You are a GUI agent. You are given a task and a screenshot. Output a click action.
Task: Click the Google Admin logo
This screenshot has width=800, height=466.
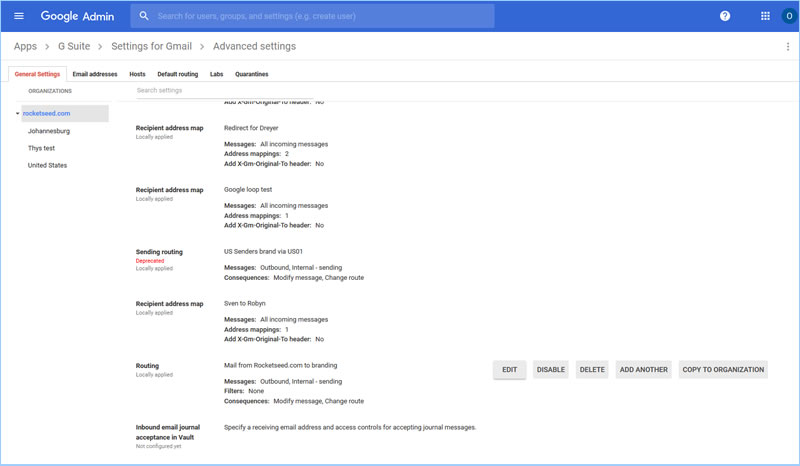(78, 16)
